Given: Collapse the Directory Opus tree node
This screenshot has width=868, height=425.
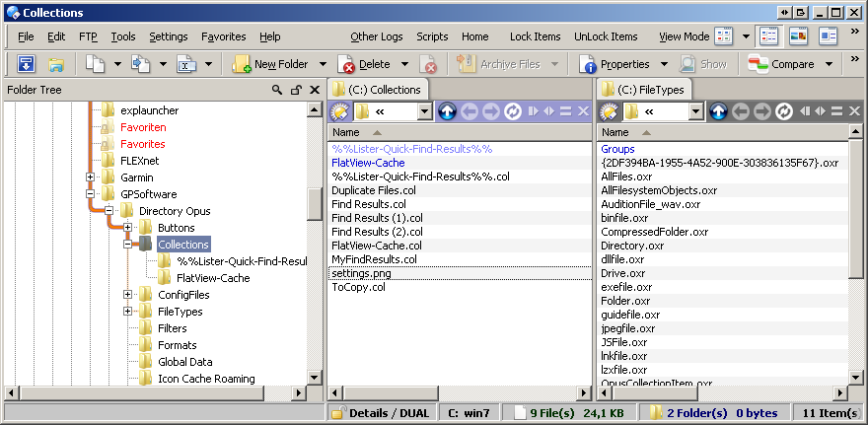Looking at the screenshot, I should tap(109, 211).
